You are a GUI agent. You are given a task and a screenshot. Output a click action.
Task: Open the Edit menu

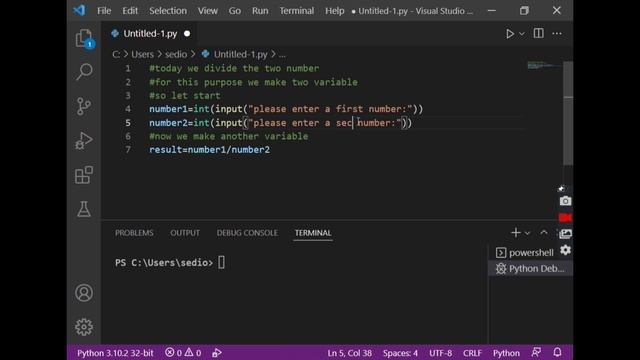(130, 11)
